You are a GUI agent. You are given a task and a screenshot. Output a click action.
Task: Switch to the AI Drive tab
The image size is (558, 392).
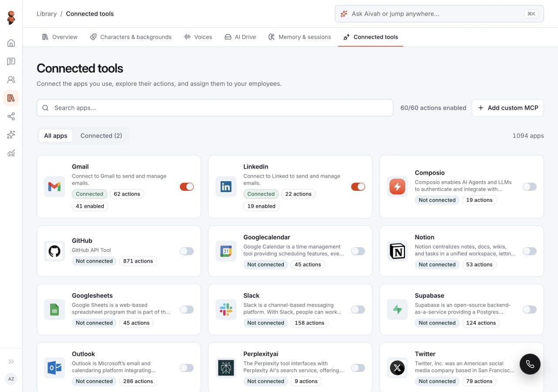pos(240,37)
